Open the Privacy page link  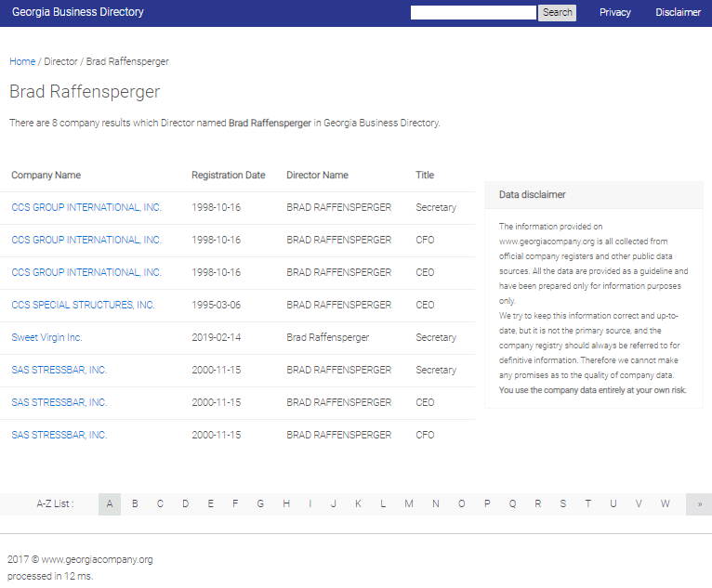(614, 12)
